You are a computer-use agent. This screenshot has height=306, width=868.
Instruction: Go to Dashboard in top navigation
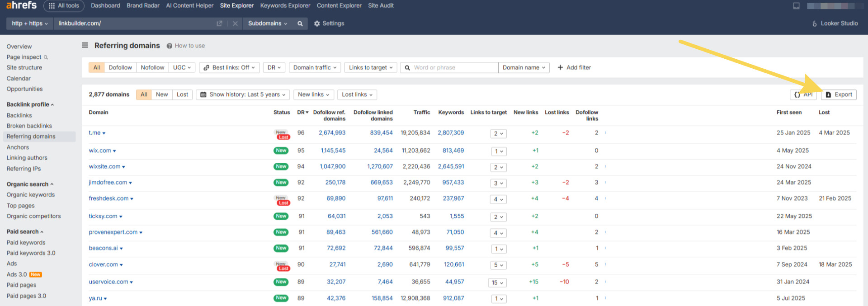105,6
